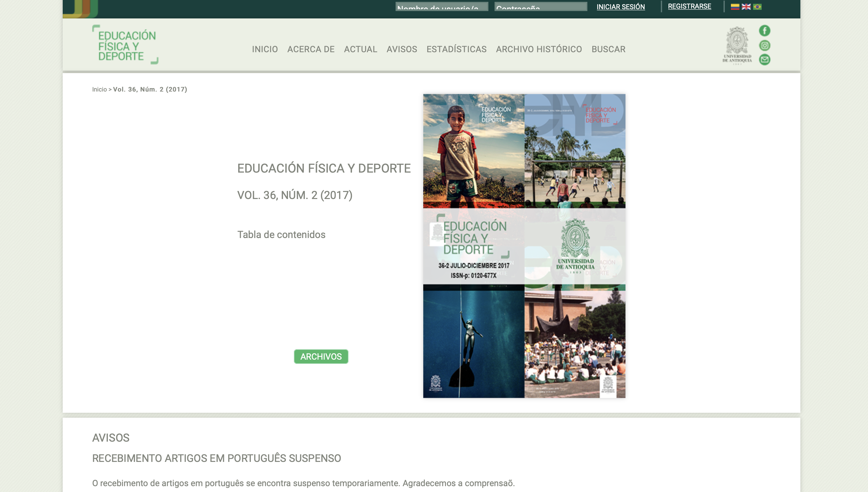Open the ACERCA DE menu item
This screenshot has height=492, width=868.
(311, 49)
